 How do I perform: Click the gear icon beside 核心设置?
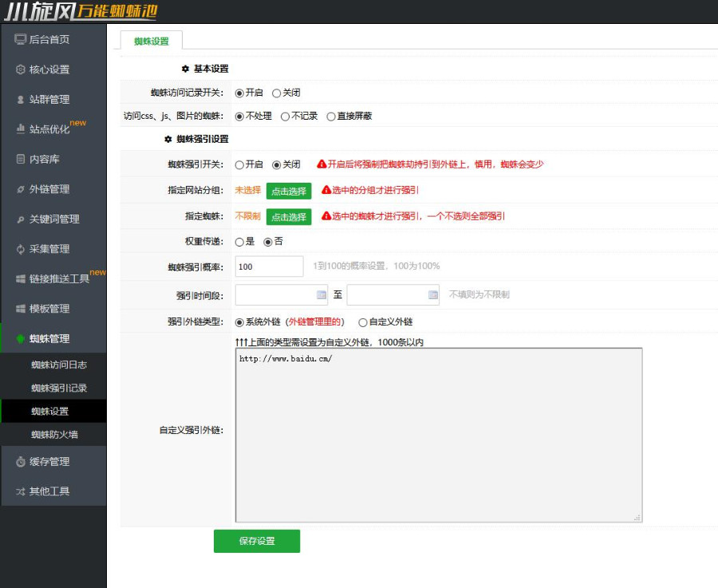21,69
